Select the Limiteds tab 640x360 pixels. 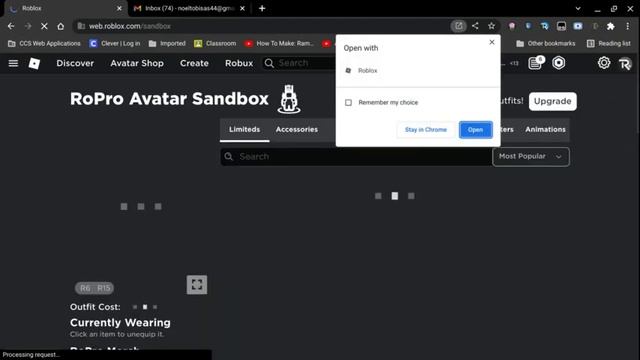point(244,129)
